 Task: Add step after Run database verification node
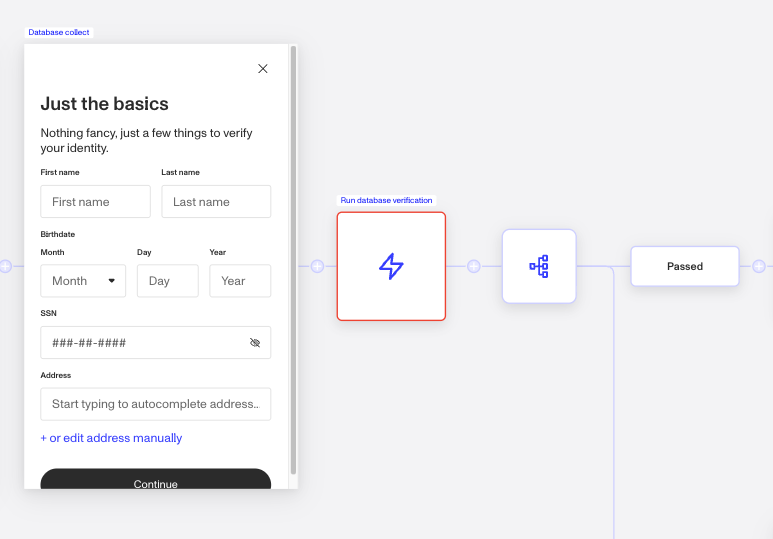474,266
